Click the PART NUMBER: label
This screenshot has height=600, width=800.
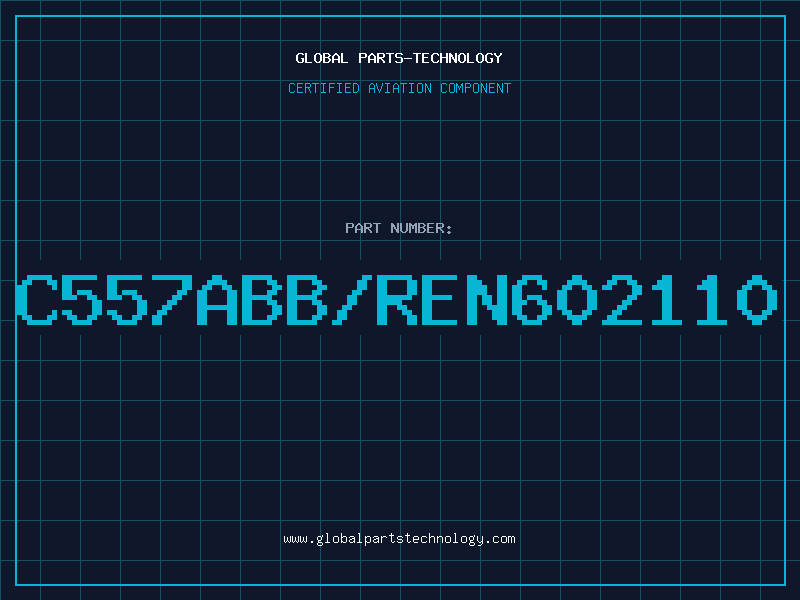399,228
